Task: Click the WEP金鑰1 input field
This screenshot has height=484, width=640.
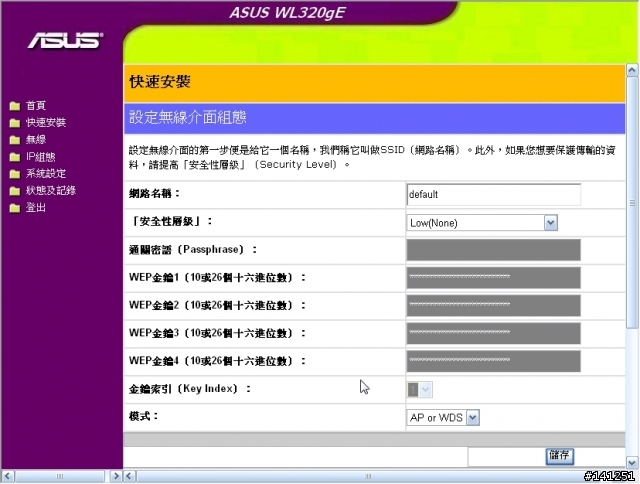Action: click(x=493, y=278)
